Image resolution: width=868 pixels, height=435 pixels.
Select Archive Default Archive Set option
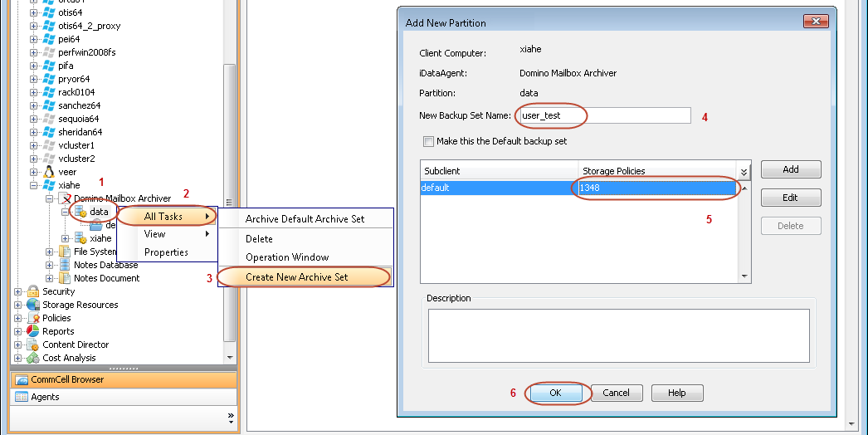305,219
